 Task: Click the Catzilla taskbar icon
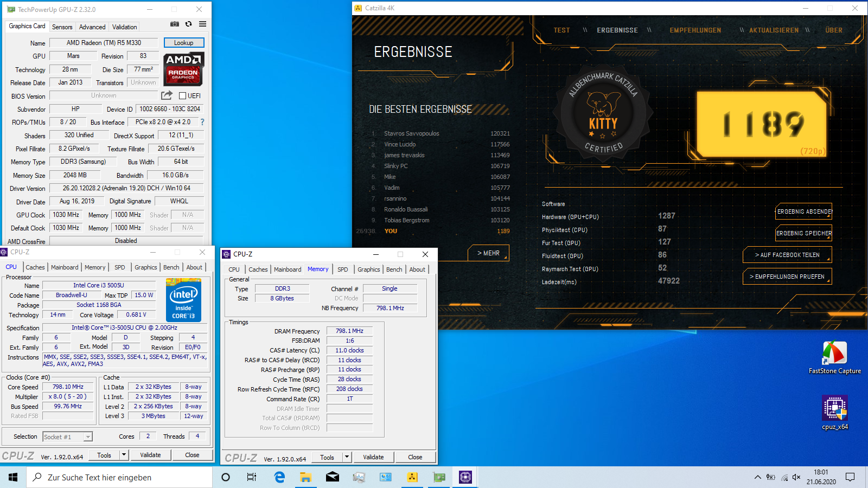coord(412,477)
